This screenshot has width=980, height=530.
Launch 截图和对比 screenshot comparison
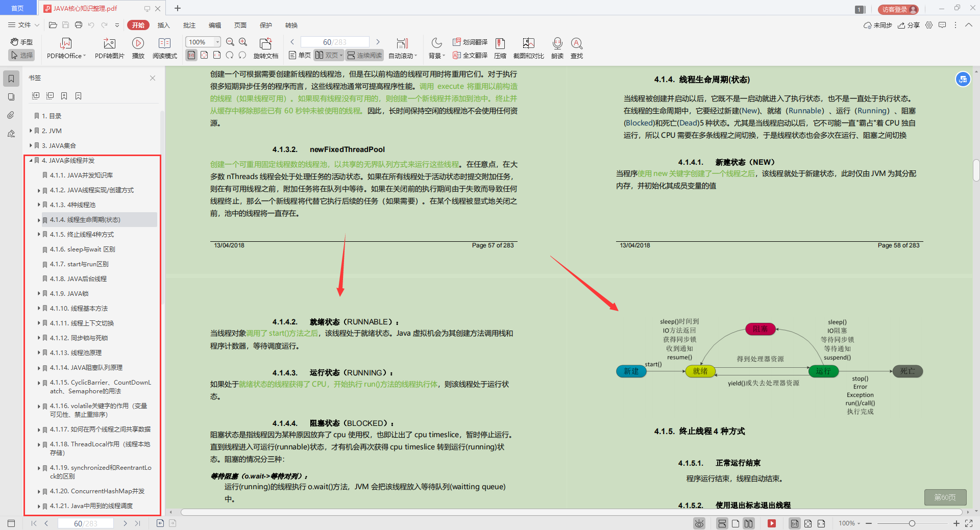[528, 48]
